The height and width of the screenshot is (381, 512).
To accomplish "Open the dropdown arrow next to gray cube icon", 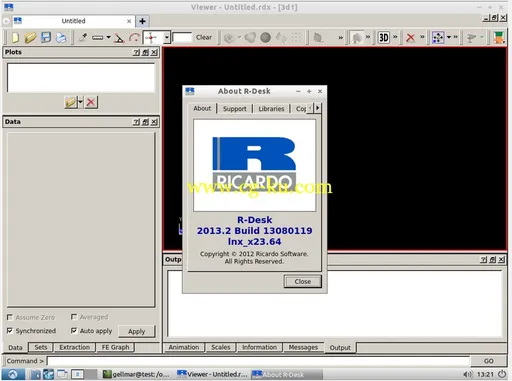I will click(x=239, y=37).
